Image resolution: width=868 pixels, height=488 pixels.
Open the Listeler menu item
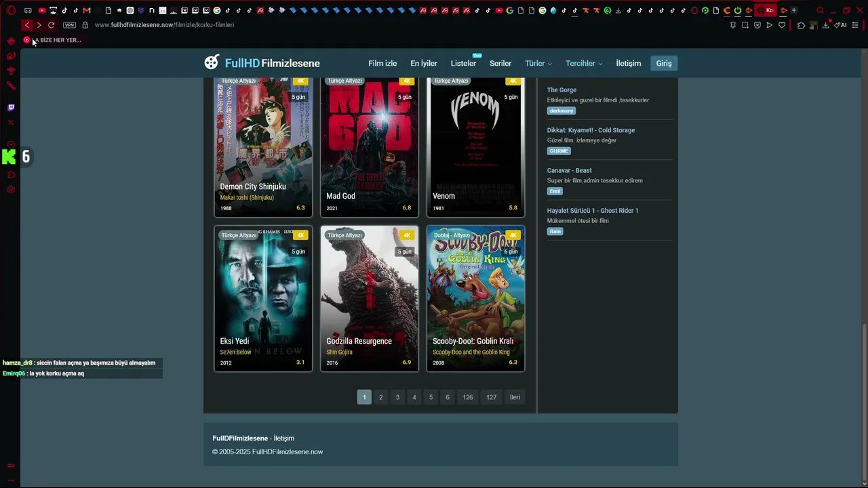[463, 63]
